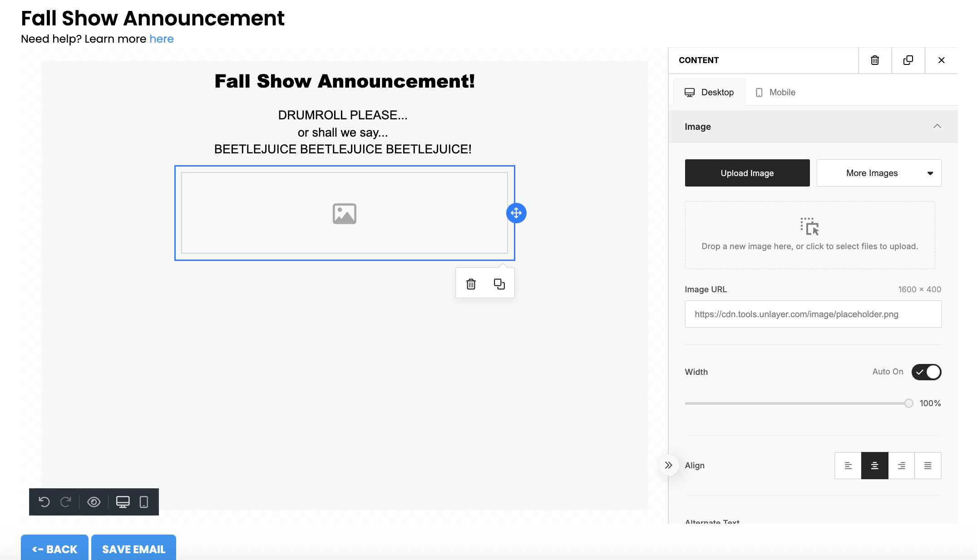Click the redo arrow icon
Image resolution: width=977 pixels, height=560 pixels.
pos(66,502)
